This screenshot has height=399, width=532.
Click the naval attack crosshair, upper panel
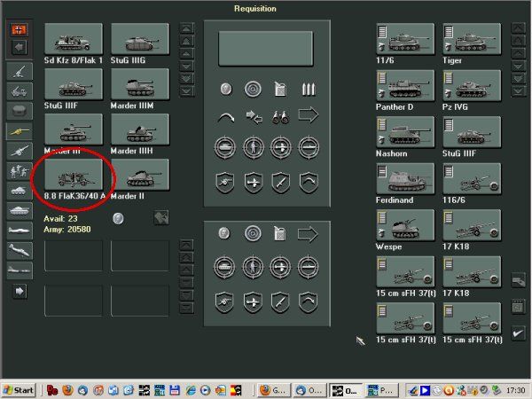308,147
